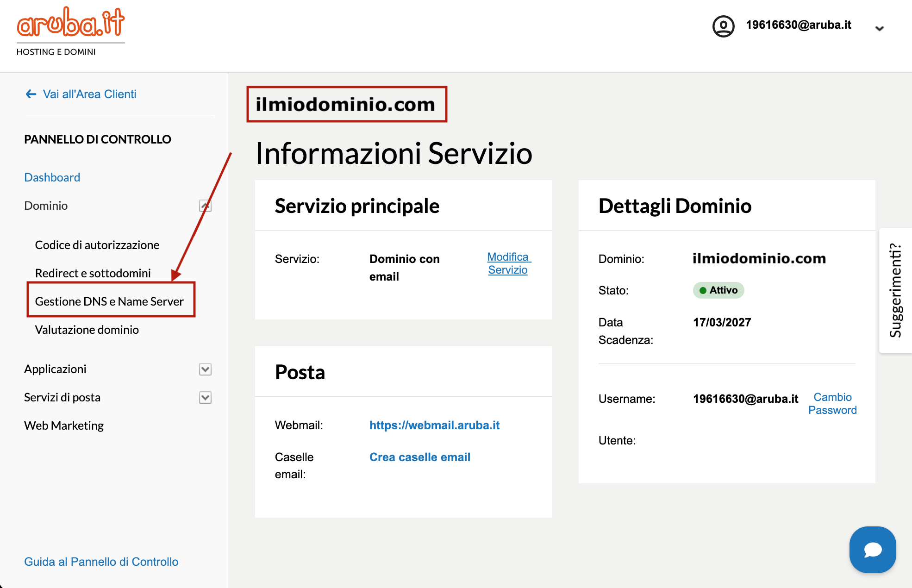912x588 pixels.
Task: Click the Username value 19616630@aruba.it
Action: (x=745, y=399)
